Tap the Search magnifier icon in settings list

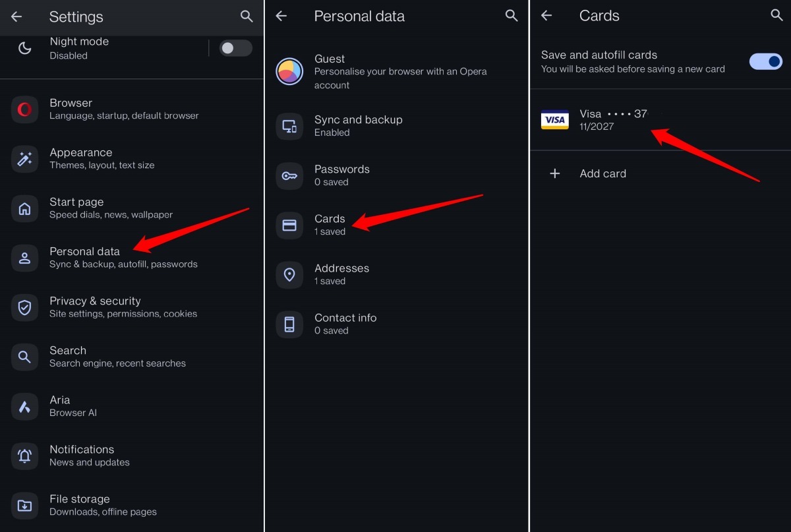(x=24, y=357)
